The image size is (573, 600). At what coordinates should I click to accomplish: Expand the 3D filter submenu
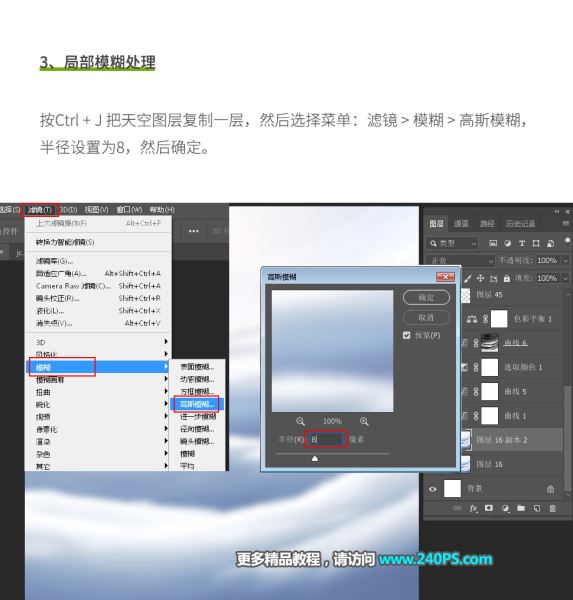click(x=98, y=342)
